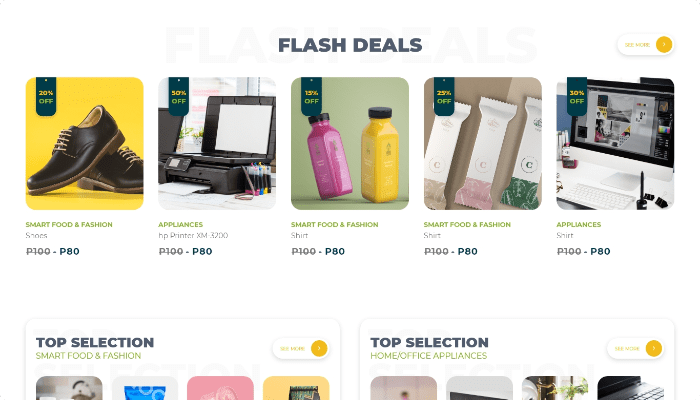Click the 30% OFF ribbon on computer image
700x400 pixels.
(577, 96)
